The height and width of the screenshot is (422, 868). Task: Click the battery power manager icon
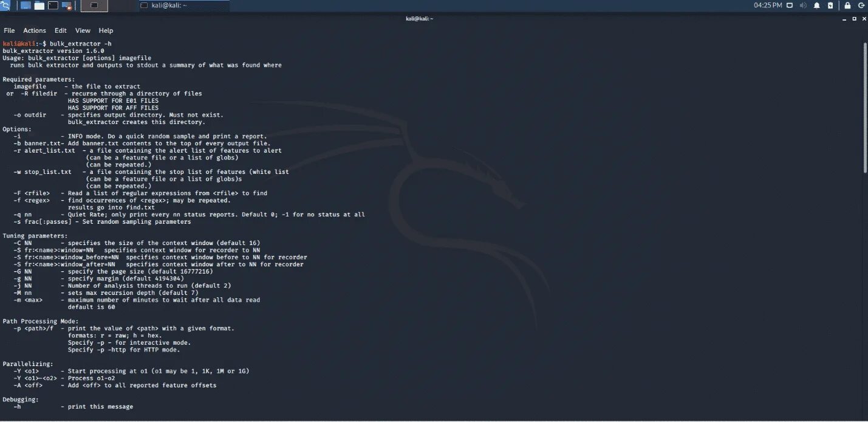click(830, 5)
